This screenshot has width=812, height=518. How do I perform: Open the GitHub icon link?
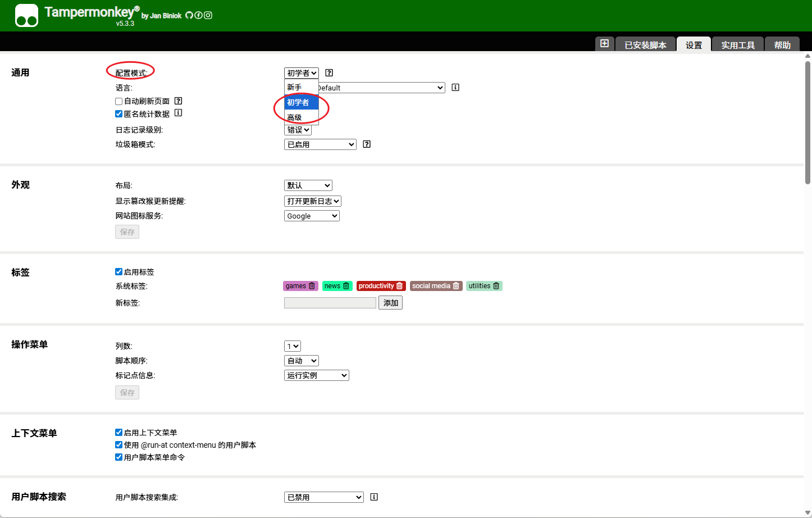click(189, 15)
